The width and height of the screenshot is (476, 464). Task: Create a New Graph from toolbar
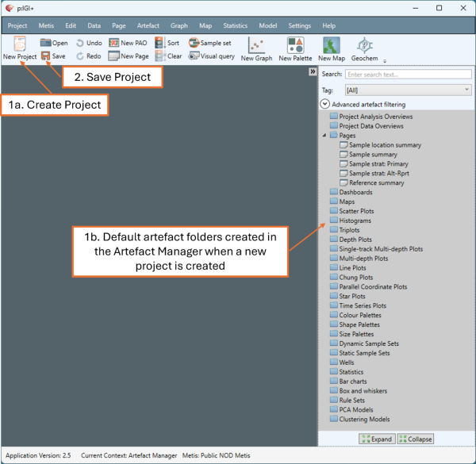coord(256,48)
